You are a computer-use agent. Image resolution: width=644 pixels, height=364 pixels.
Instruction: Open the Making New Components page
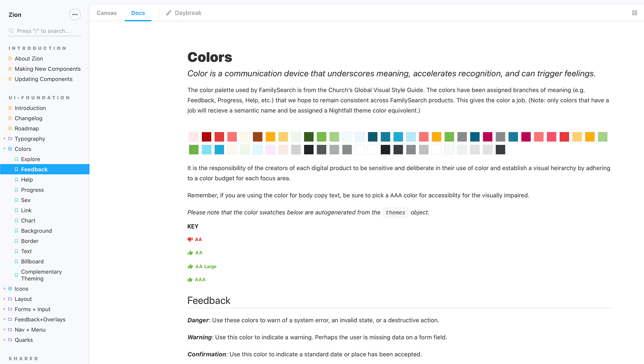click(48, 69)
